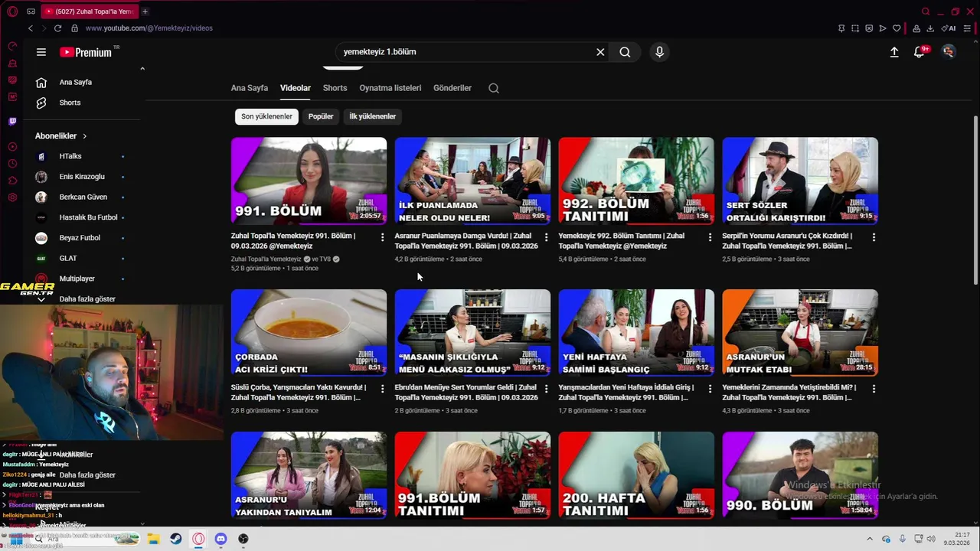The width and height of the screenshot is (980, 551).
Task: Reload the page
Action: point(57,28)
